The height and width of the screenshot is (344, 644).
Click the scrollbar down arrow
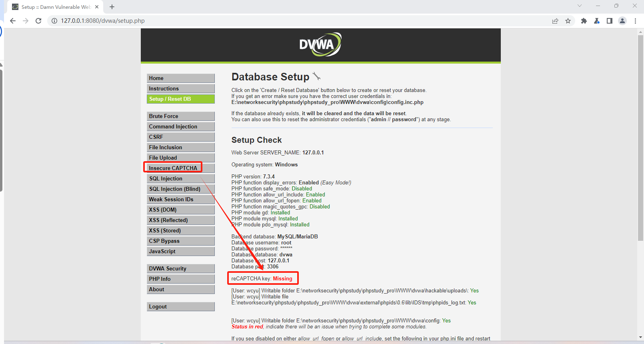[x=640, y=338]
